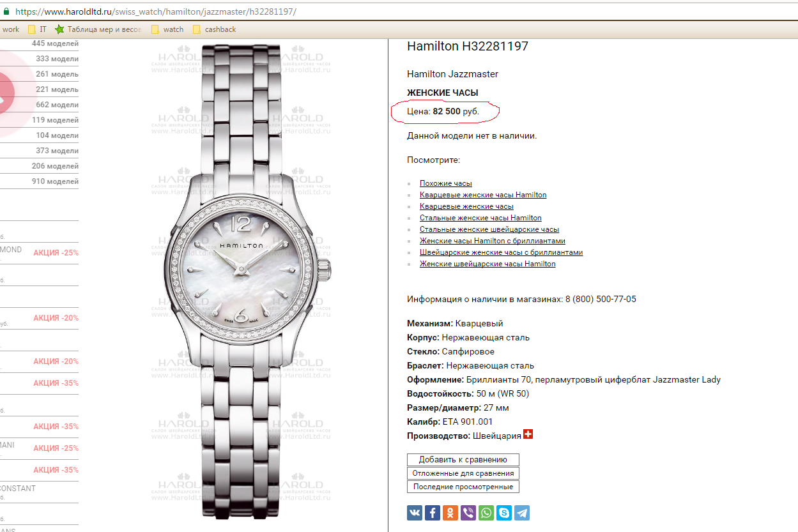Share the page using Telegram
This screenshot has height=532, width=798.
click(x=522, y=512)
